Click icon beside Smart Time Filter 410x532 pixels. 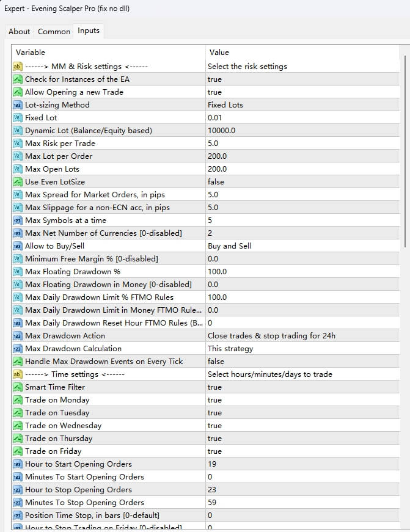click(17, 387)
